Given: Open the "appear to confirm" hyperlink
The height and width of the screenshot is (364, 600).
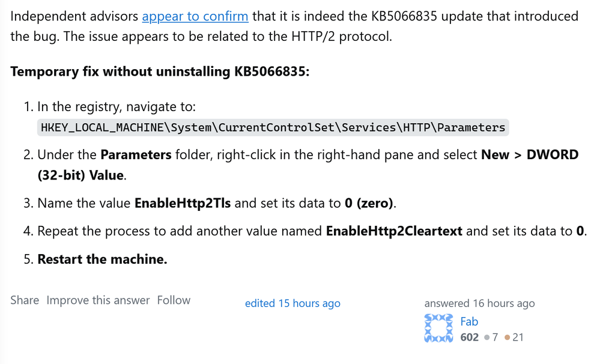Looking at the screenshot, I should click(x=195, y=16).
